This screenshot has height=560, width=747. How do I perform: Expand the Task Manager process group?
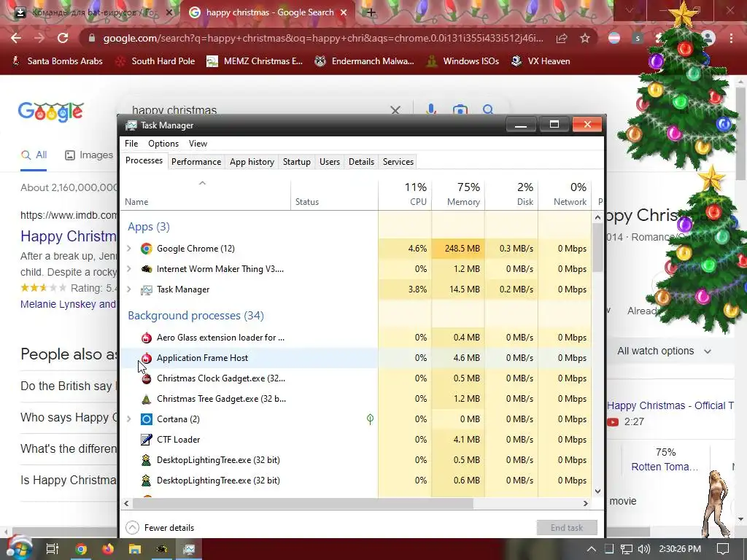click(x=128, y=289)
